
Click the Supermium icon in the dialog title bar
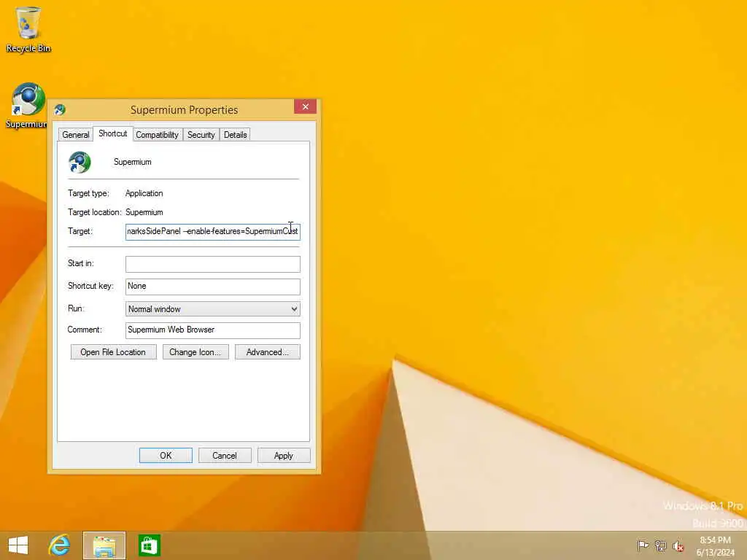(60, 110)
